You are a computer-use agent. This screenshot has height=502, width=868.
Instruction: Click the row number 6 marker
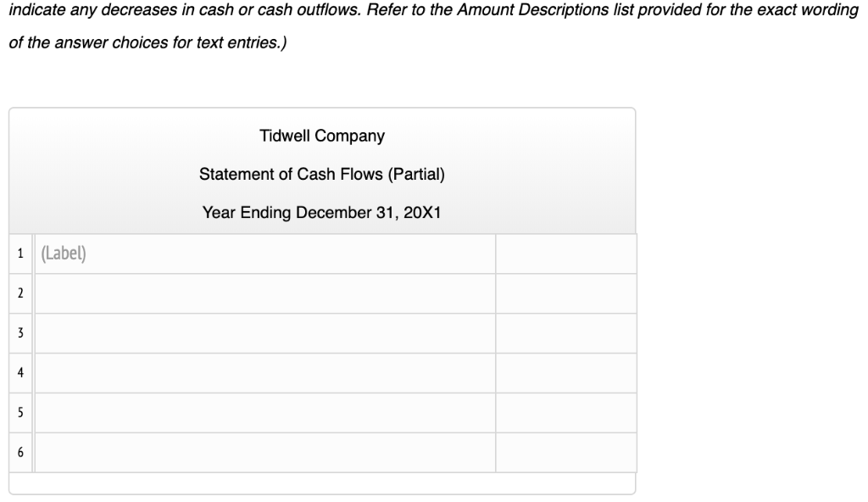point(20,451)
